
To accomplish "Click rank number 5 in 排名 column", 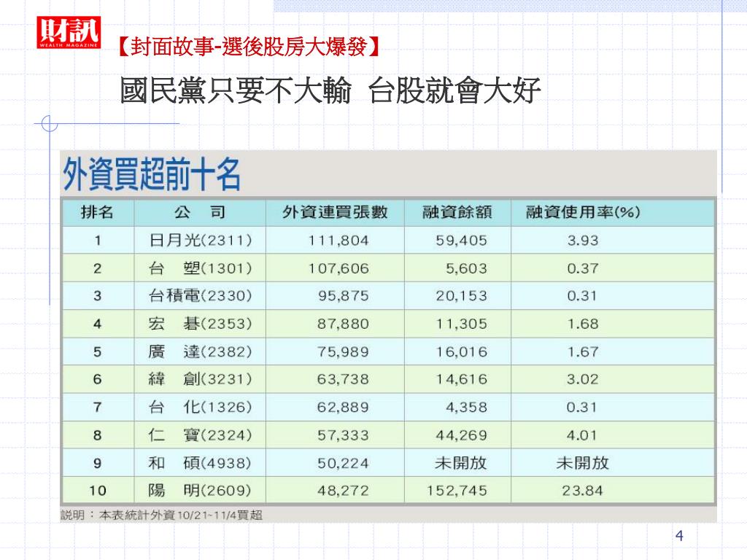I will click(98, 352).
